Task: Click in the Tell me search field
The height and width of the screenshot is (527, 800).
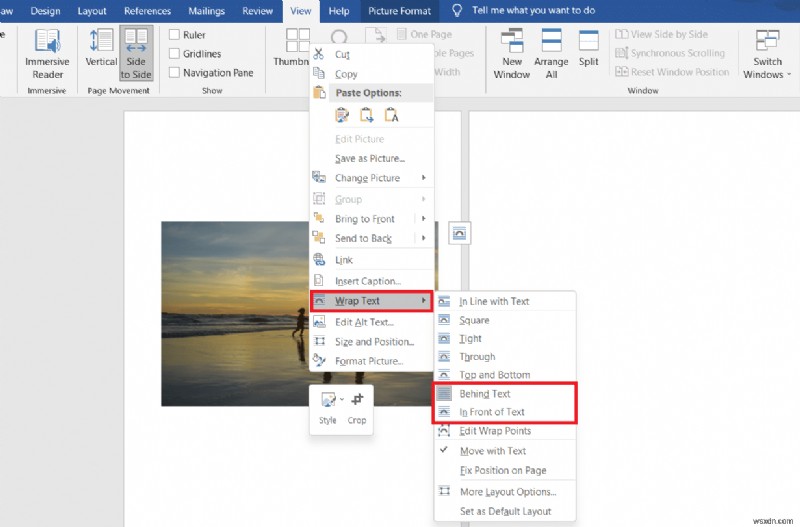Action: [x=533, y=10]
